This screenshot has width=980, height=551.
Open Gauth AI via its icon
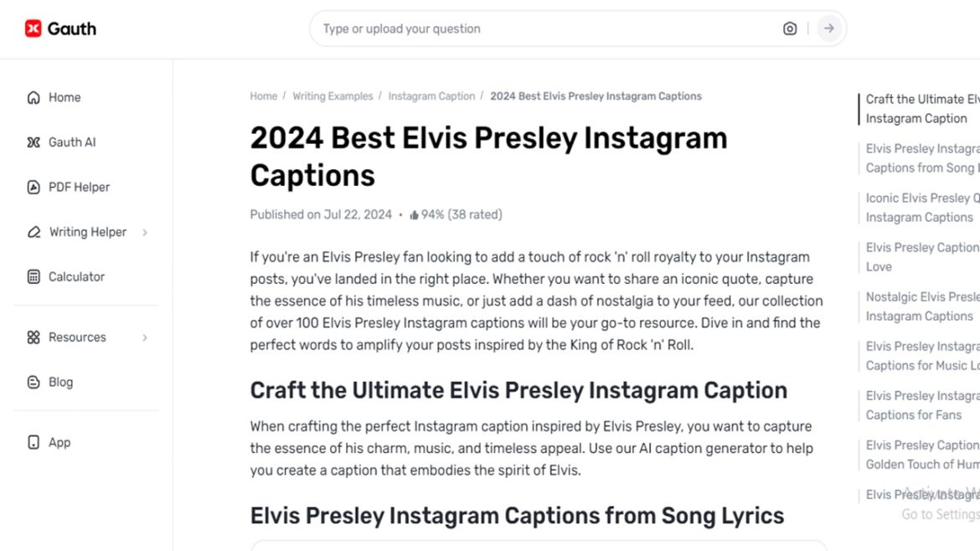pyautogui.click(x=34, y=142)
